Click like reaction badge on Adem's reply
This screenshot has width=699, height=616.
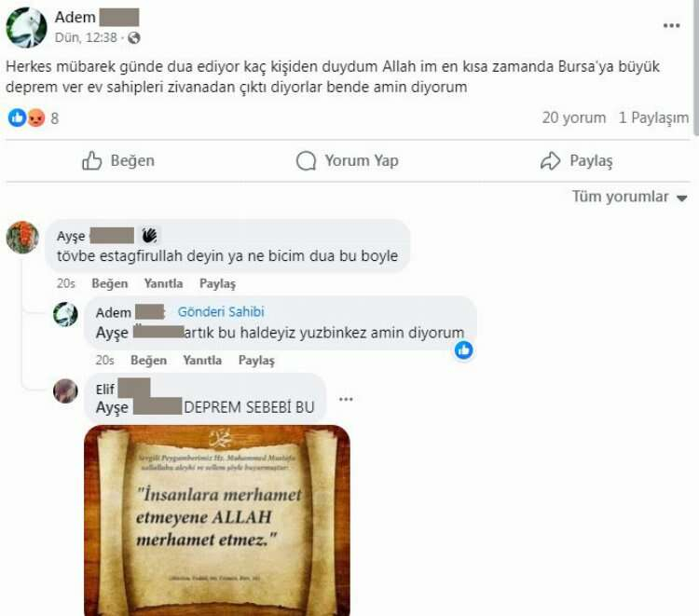tap(463, 350)
